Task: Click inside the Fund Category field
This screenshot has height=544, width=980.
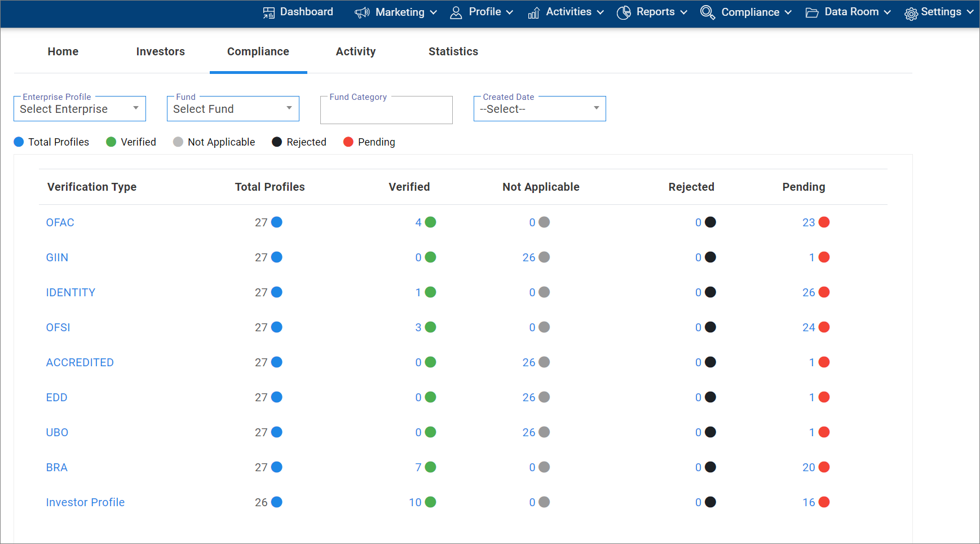Action: pos(386,110)
